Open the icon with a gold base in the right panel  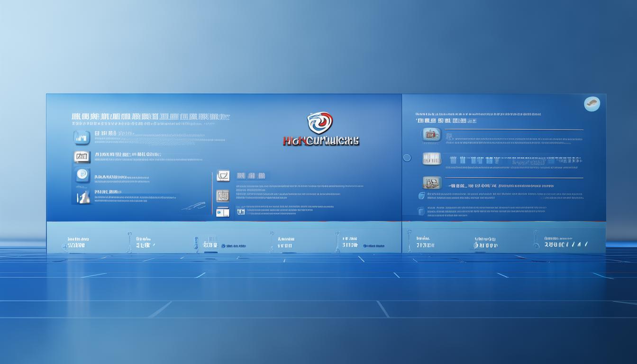(432, 182)
